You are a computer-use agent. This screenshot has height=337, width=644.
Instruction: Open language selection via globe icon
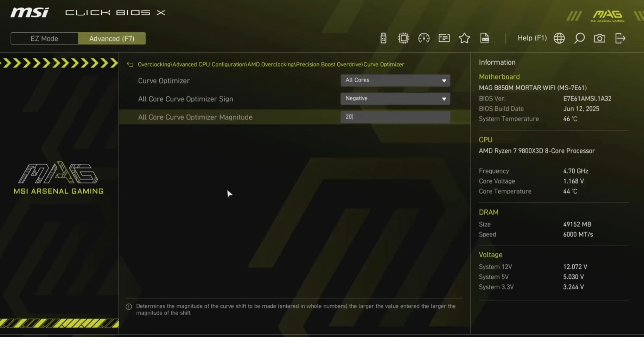coord(559,38)
